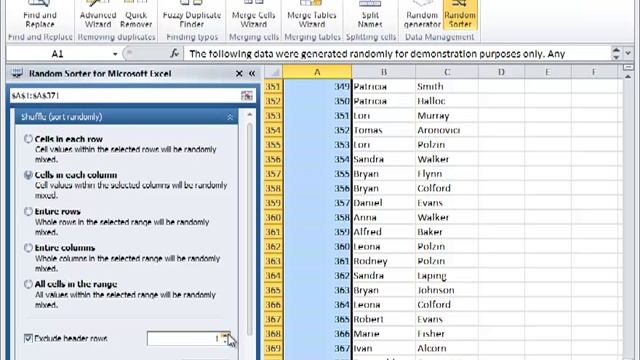Click the cell containing 'Fisher'

click(447, 333)
